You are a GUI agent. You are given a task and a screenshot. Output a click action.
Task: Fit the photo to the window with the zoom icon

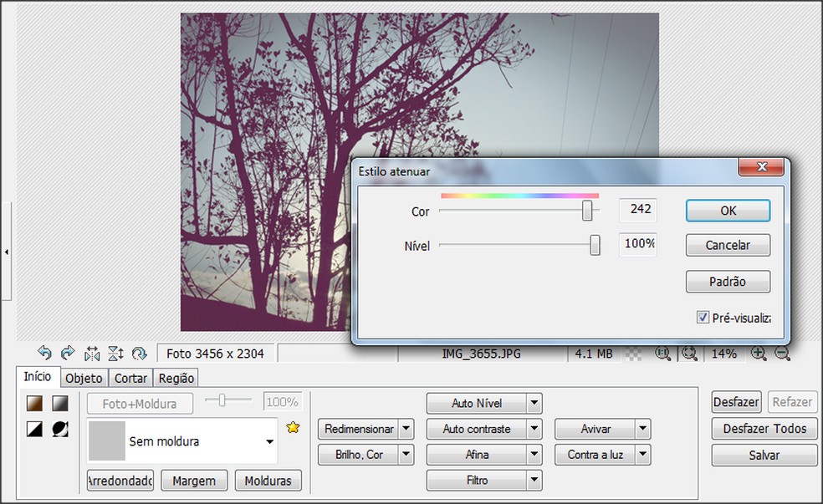[x=689, y=354]
